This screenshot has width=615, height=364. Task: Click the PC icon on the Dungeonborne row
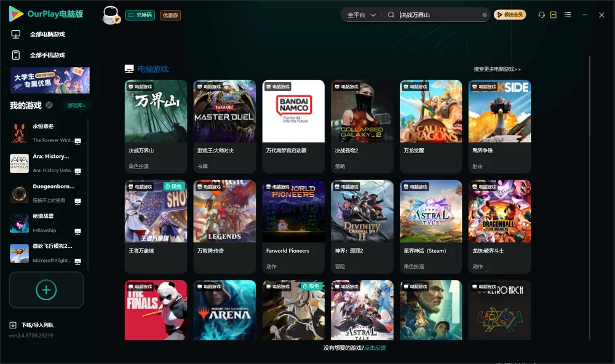click(77, 202)
